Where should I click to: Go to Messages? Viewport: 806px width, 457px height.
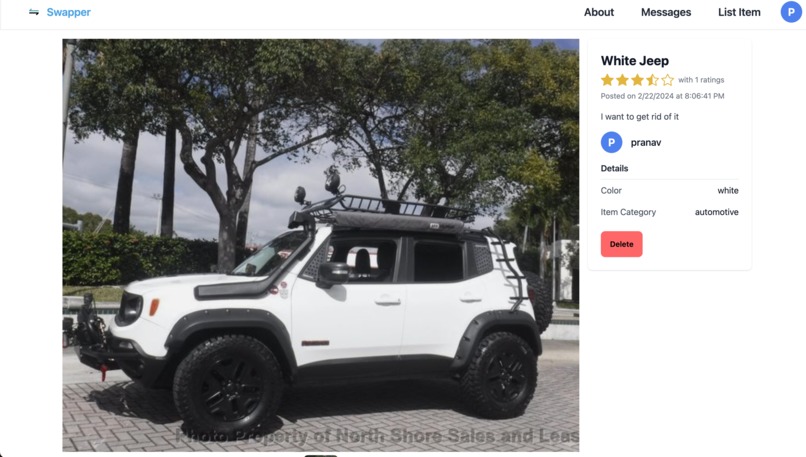click(x=666, y=12)
